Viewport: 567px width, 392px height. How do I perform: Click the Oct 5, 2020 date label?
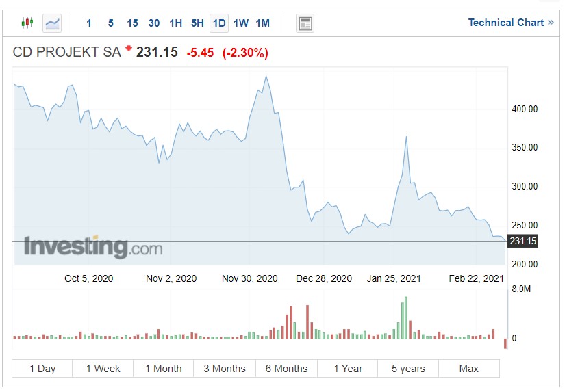coord(89,278)
